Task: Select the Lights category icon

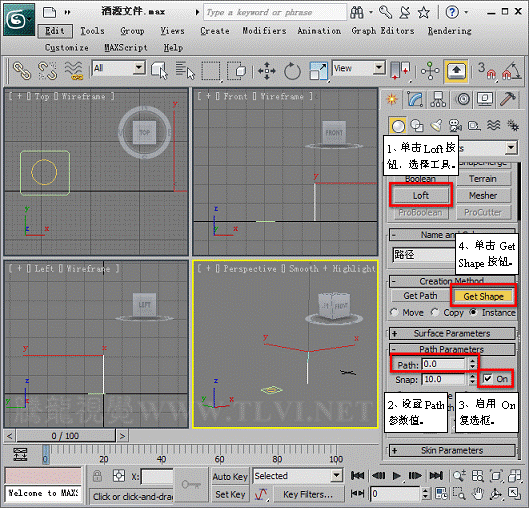Action: tap(436, 126)
